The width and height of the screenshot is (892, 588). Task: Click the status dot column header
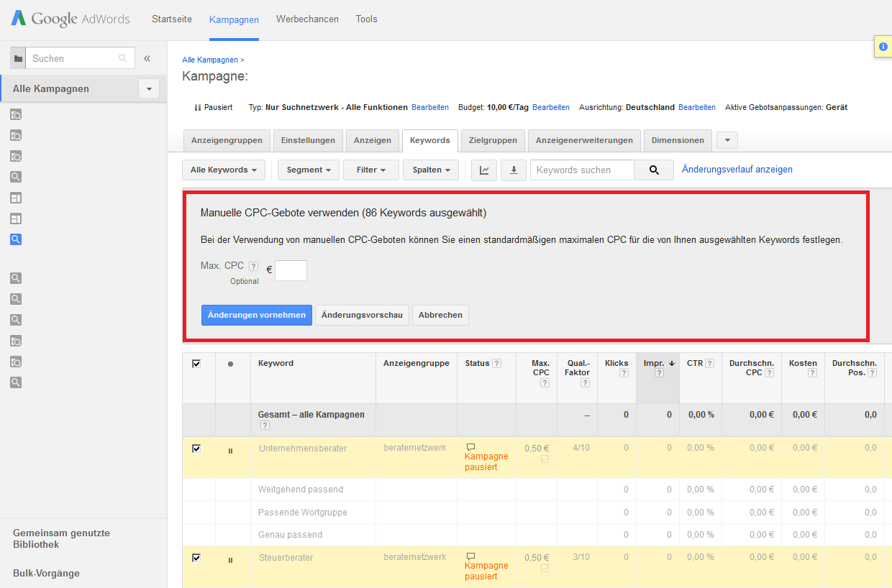pos(230,364)
